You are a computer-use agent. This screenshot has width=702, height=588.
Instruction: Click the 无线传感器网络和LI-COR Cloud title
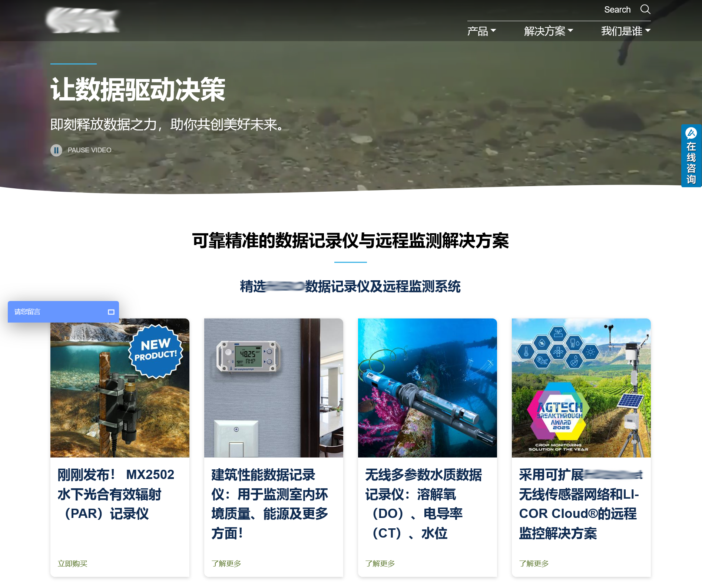tap(580, 504)
